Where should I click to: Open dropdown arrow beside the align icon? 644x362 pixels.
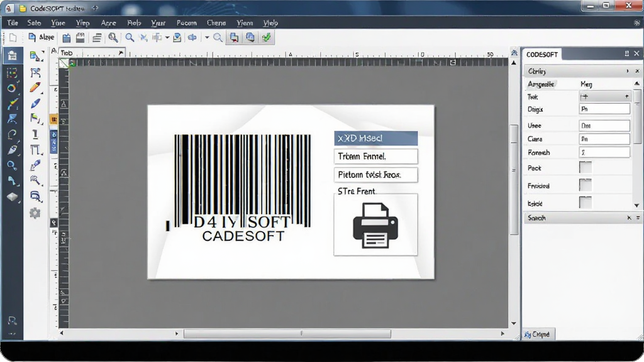point(167,38)
